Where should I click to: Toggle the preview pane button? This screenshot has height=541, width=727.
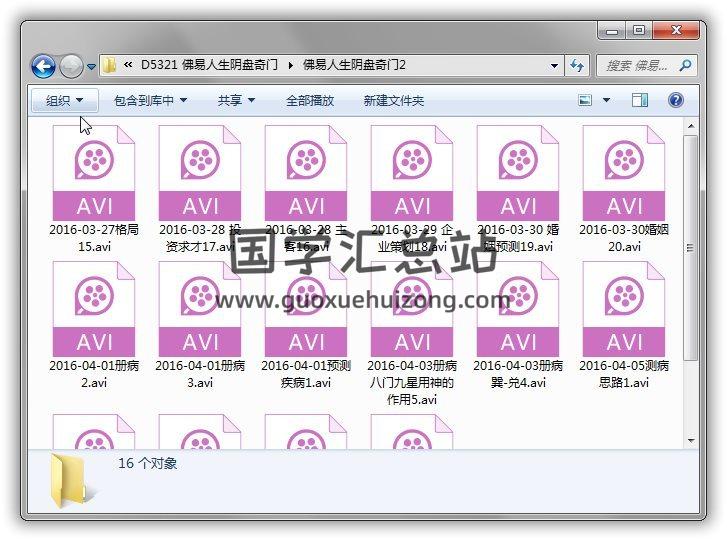point(640,100)
